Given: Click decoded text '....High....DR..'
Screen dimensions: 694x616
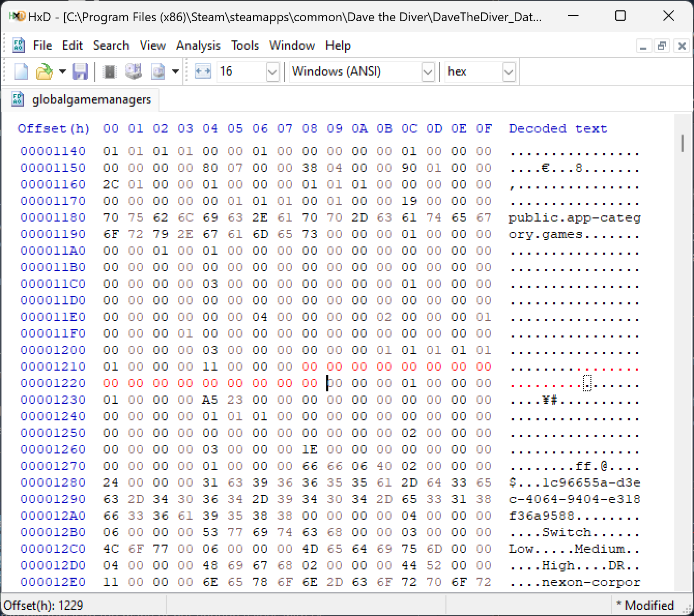Looking at the screenshot, I should pos(574,565).
